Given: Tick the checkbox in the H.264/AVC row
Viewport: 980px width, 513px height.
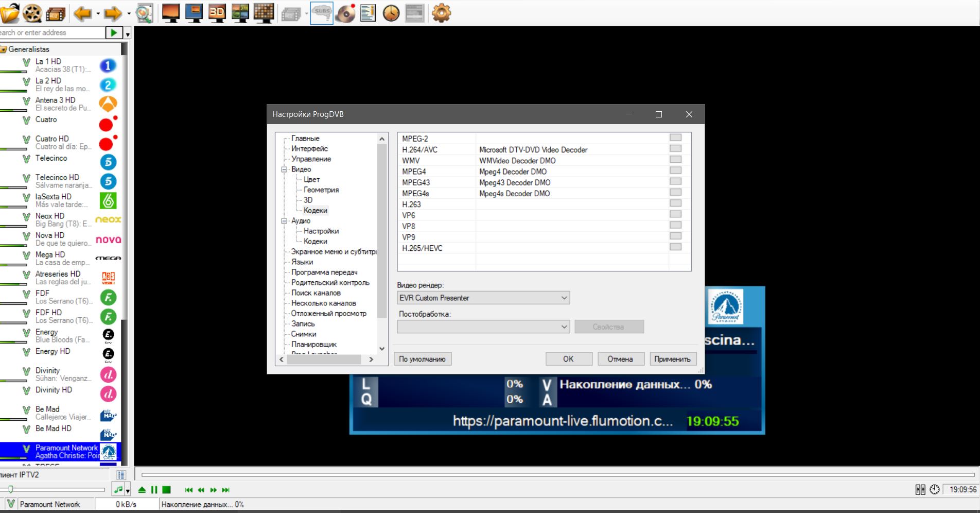Looking at the screenshot, I should [675, 149].
